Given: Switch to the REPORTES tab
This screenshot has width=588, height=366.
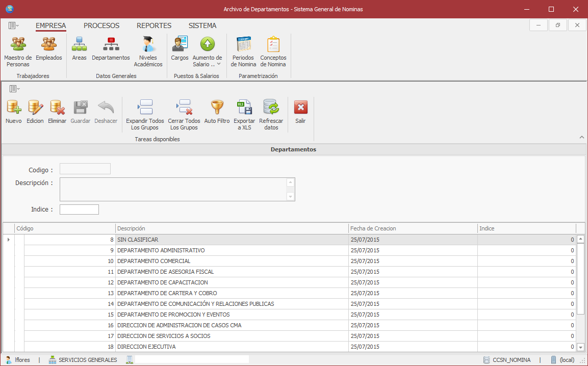Looking at the screenshot, I should tap(154, 25).
